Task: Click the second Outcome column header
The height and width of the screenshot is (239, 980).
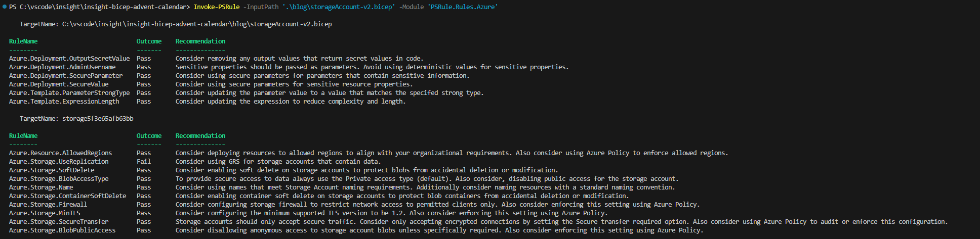Action: pyautogui.click(x=149, y=136)
